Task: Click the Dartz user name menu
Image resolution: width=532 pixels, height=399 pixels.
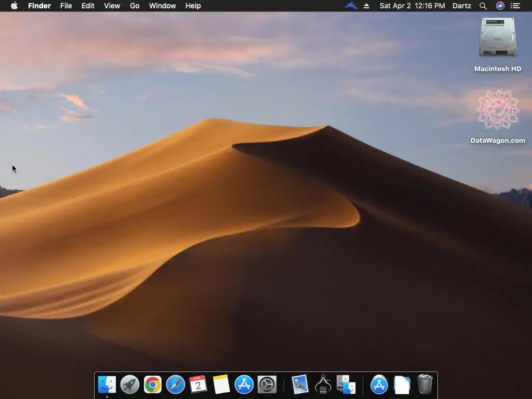Action: click(462, 6)
